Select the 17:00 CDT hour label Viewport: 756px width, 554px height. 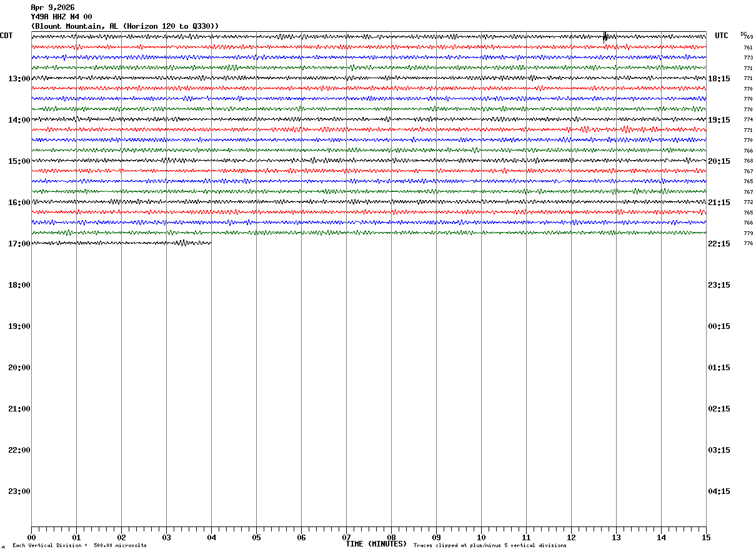click(19, 244)
